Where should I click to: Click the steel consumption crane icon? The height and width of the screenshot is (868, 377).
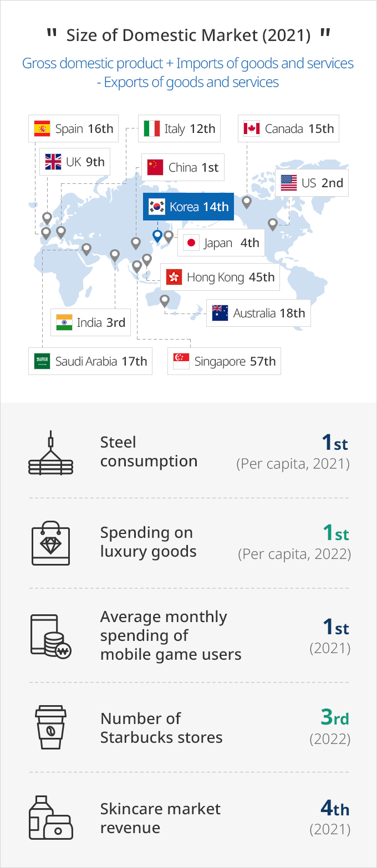[x=50, y=453]
